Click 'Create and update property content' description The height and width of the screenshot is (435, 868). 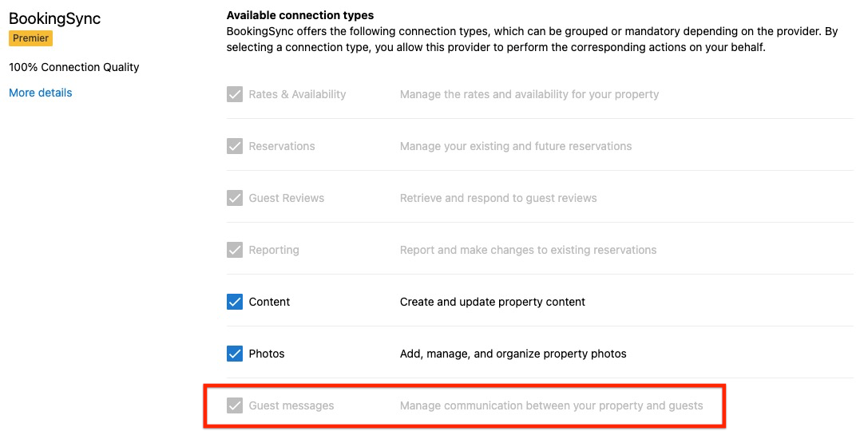point(493,302)
